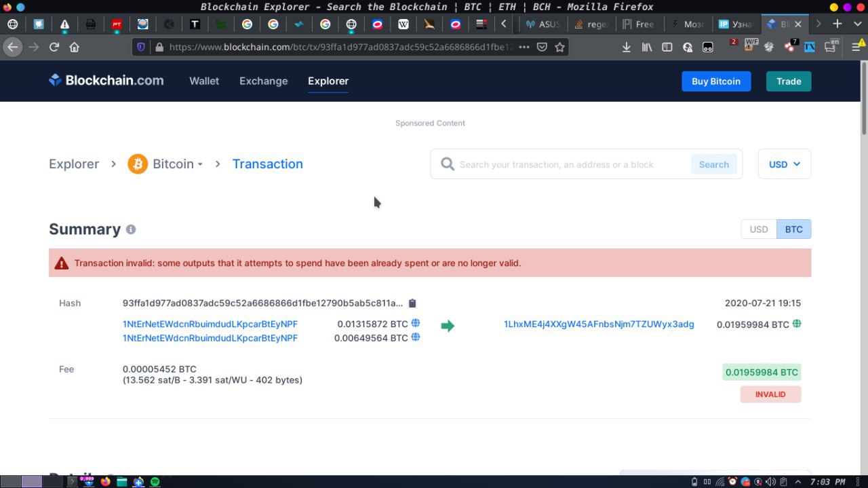Click the green 0.01959984 BTC total badge
The height and width of the screenshot is (488, 868).
point(762,372)
